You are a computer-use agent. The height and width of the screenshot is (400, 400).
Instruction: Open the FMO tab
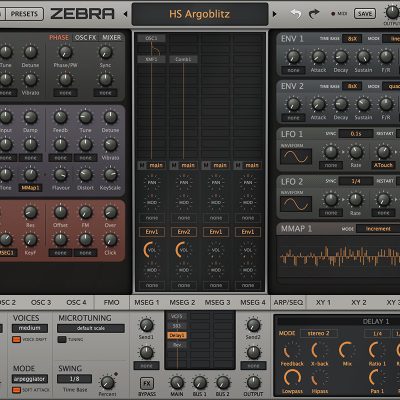click(x=111, y=303)
